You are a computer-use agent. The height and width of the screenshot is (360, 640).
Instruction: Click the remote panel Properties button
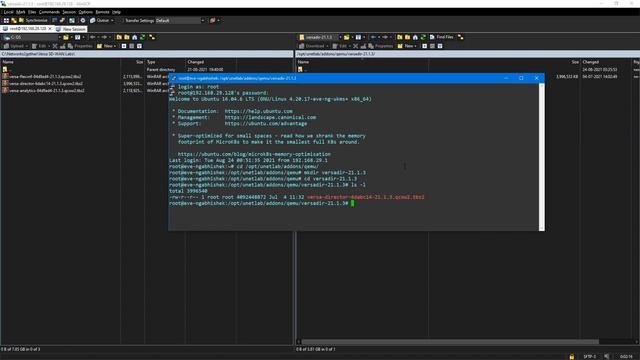tap(380, 46)
